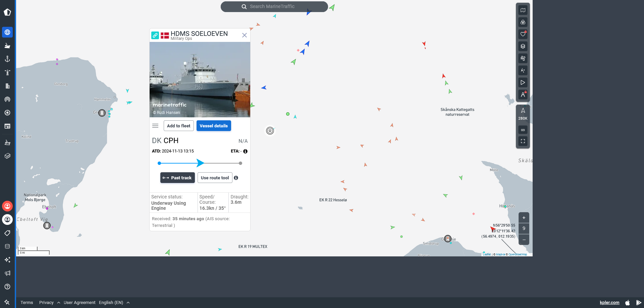Open the megaphone announcements icon
The image size is (644, 308).
point(7,273)
